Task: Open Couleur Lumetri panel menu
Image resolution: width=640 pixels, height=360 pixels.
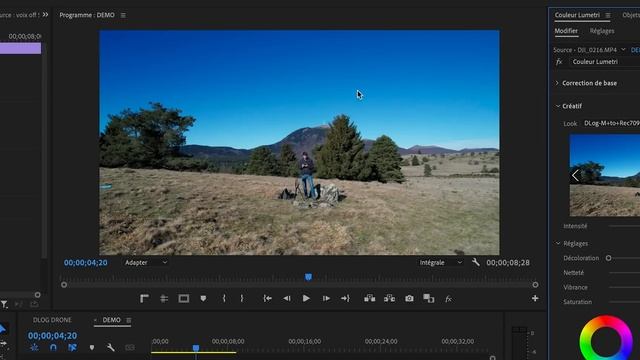Action: [608, 15]
